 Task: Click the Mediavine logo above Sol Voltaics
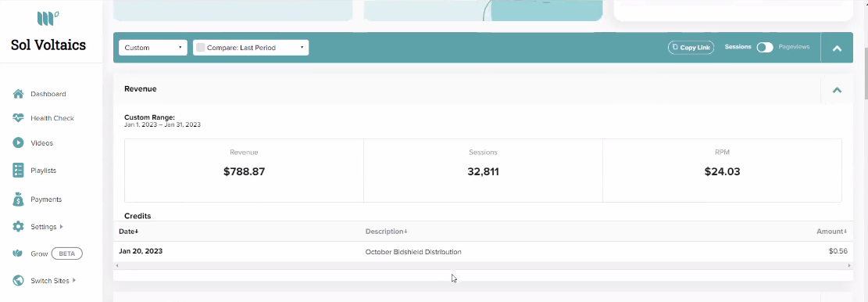tap(48, 19)
